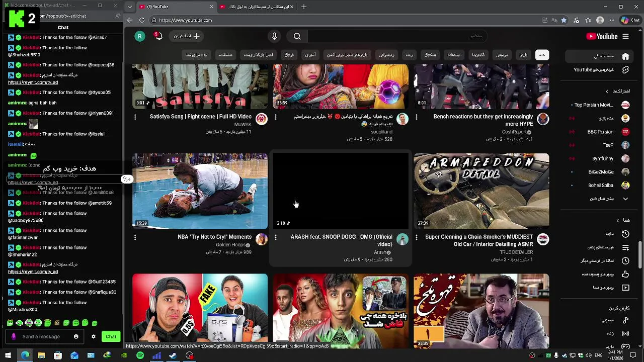Open BiGeZMoGe channel in sidebar
The width and height of the screenshot is (644, 362).
[x=599, y=172]
